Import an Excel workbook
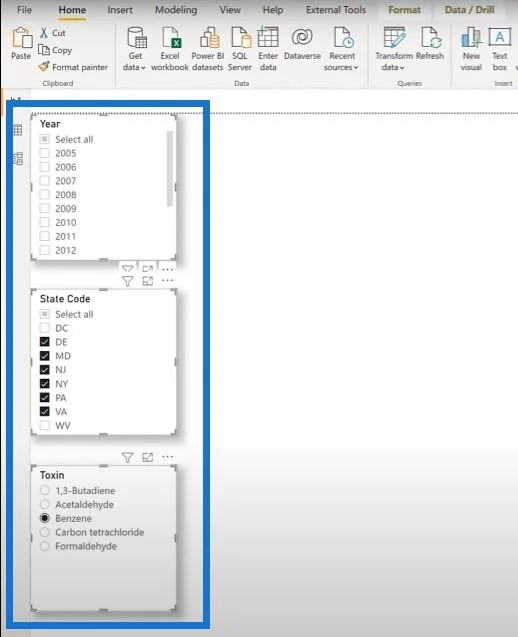The height and width of the screenshot is (637, 518). point(171,38)
